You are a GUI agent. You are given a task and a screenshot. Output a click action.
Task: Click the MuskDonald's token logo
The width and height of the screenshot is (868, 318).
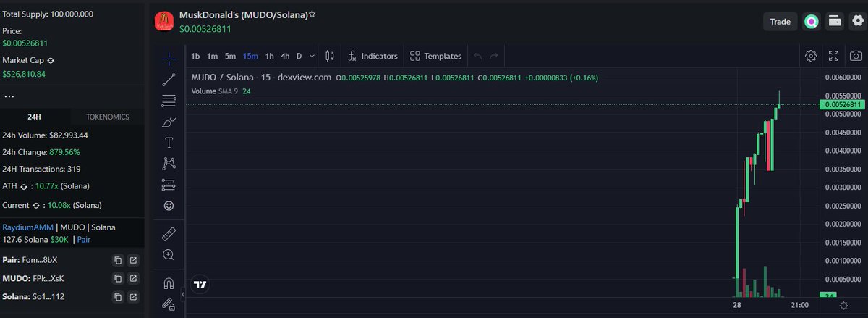pos(165,21)
